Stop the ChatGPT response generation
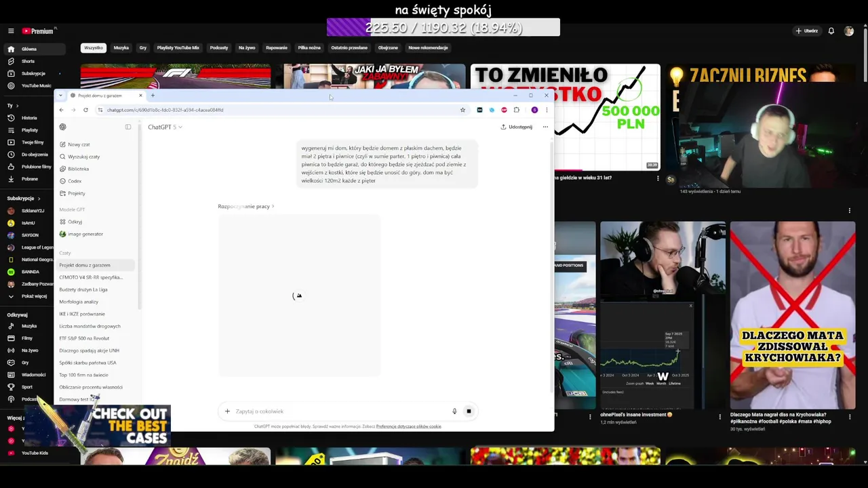 click(x=469, y=411)
